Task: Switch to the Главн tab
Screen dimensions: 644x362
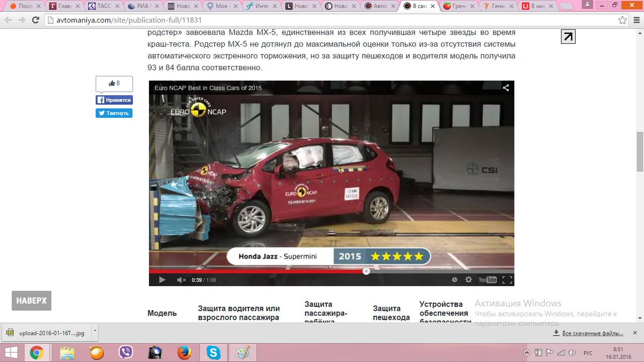Action: click(63, 7)
